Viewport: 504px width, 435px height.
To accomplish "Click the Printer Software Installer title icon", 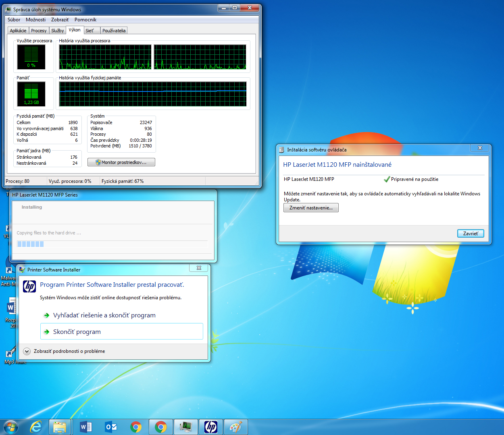I will pyautogui.click(x=22, y=269).
